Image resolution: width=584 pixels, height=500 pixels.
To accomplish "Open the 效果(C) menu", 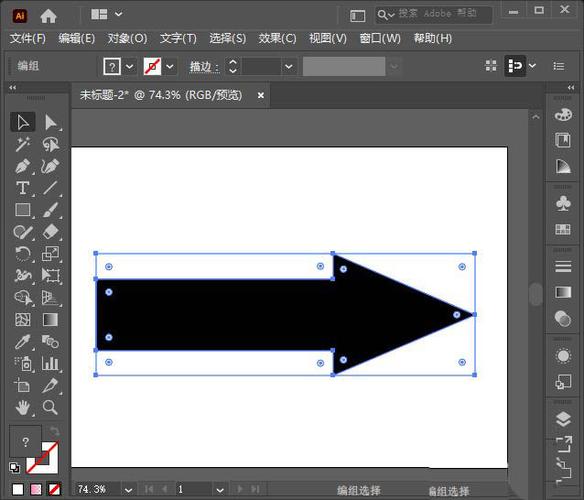I will [277, 38].
